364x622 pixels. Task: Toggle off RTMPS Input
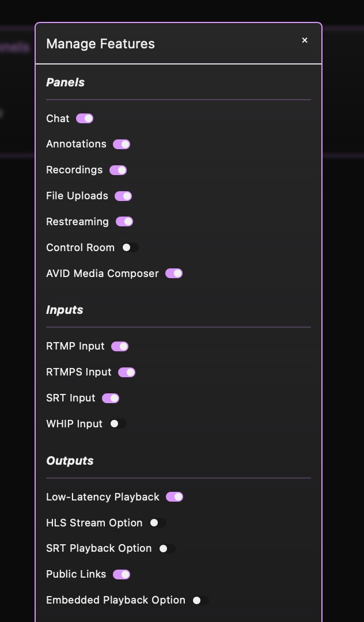[x=127, y=373]
